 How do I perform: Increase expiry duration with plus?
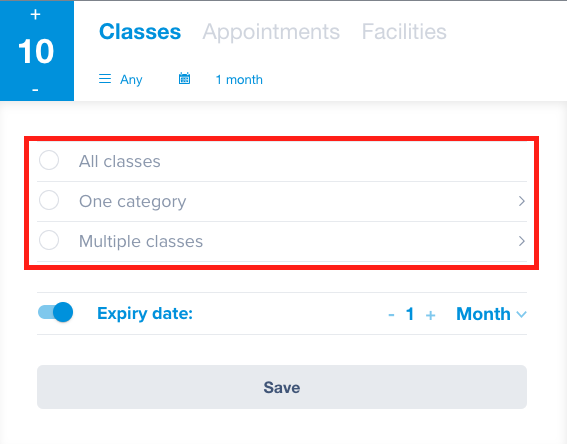(x=430, y=315)
